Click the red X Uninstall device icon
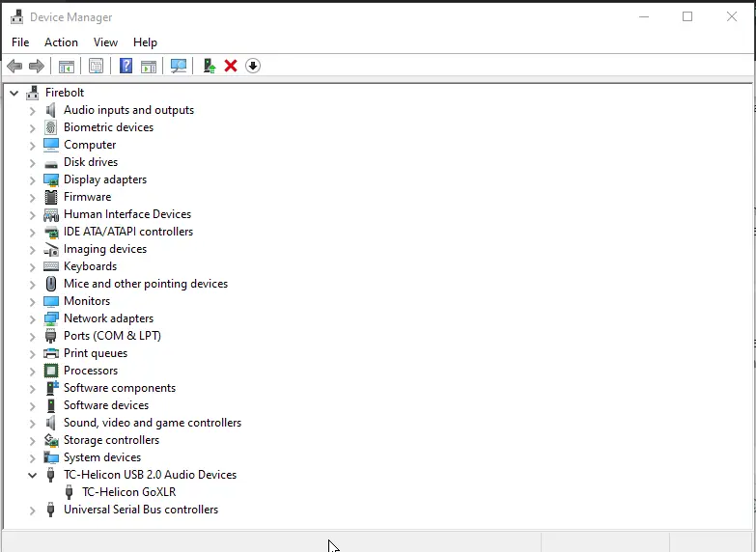Screen dimensions: 756x552 pos(231,66)
